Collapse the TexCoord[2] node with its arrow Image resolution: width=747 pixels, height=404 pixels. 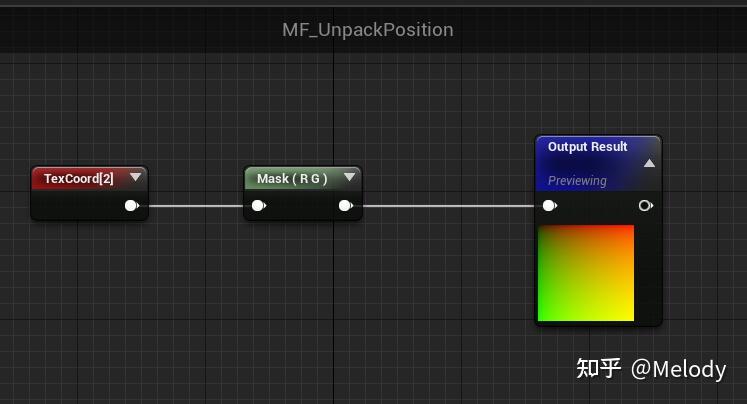[x=135, y=178]
